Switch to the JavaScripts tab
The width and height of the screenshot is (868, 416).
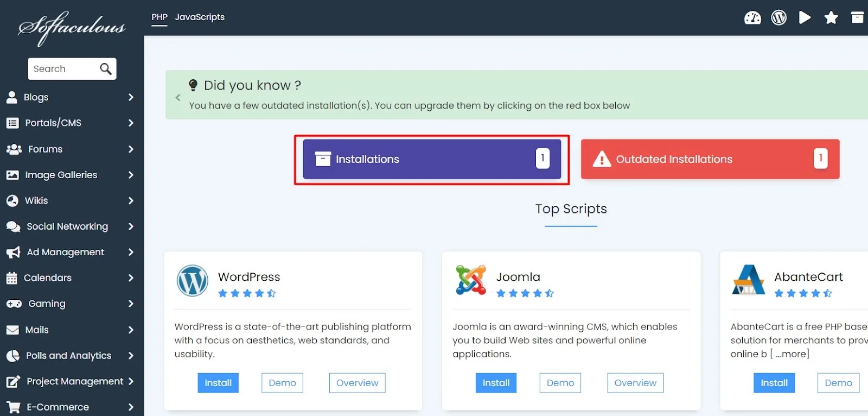click(200, 17)
